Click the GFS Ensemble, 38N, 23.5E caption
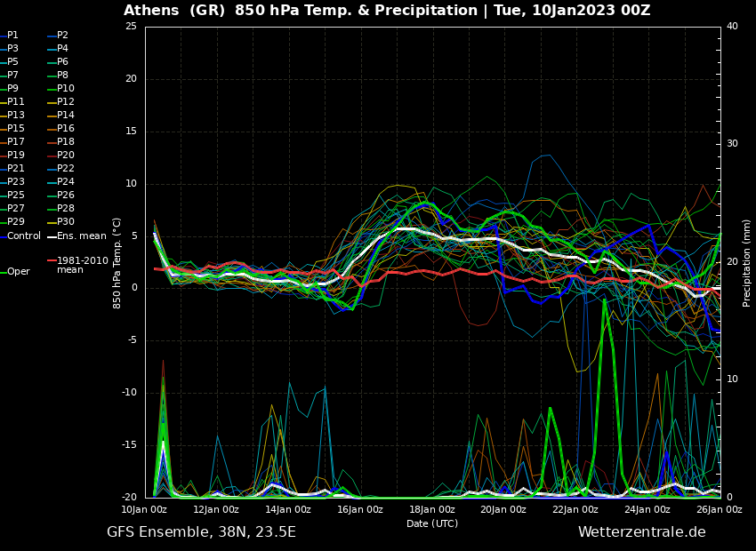This screenshot has width=756, height=551. (x=201, y=532)
